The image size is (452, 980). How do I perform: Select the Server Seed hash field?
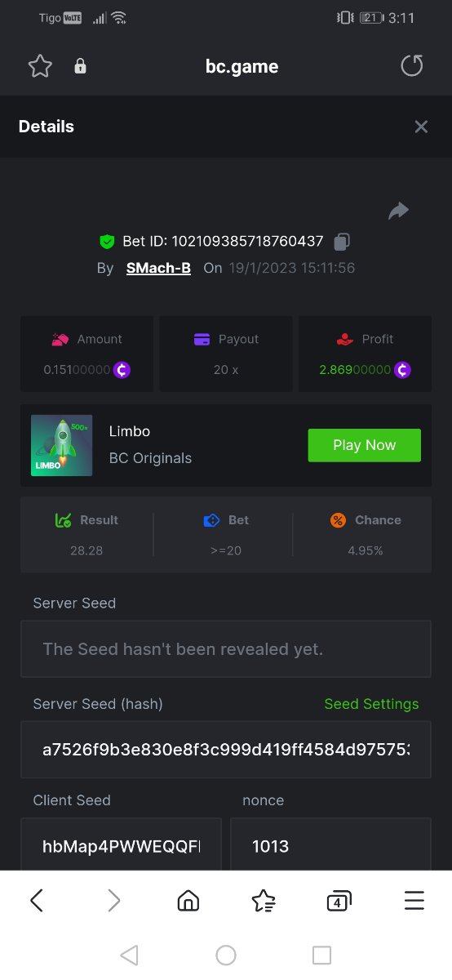[x=226, y=749]
